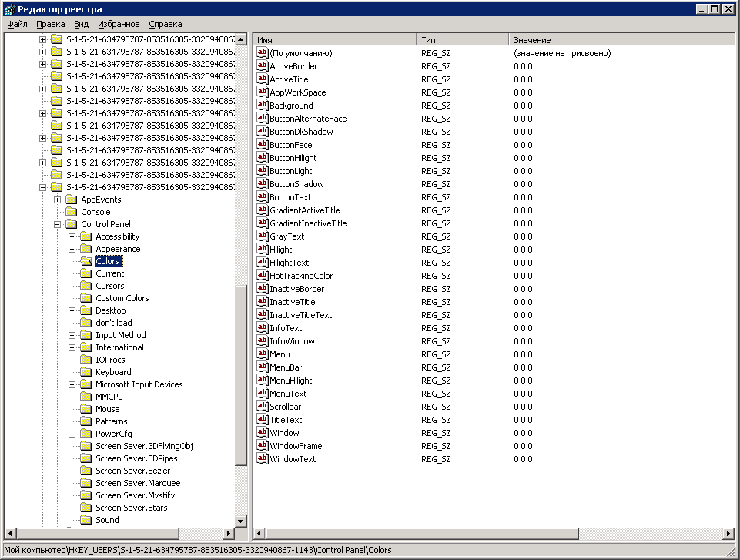This screenshot has height=560, width=740.
Task: Click the Registry Editor title bar icon
Action: [x=9, y=9]
